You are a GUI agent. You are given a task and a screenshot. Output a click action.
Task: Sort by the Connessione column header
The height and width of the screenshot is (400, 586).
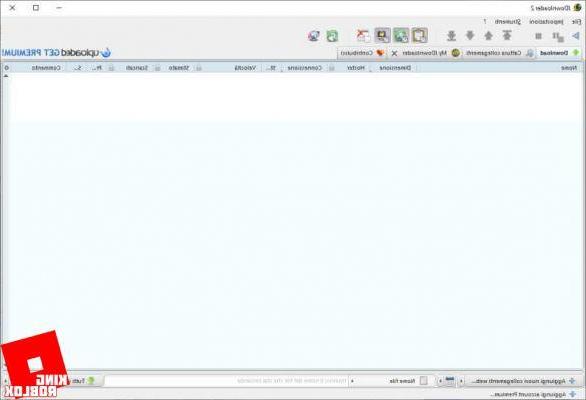304,68
